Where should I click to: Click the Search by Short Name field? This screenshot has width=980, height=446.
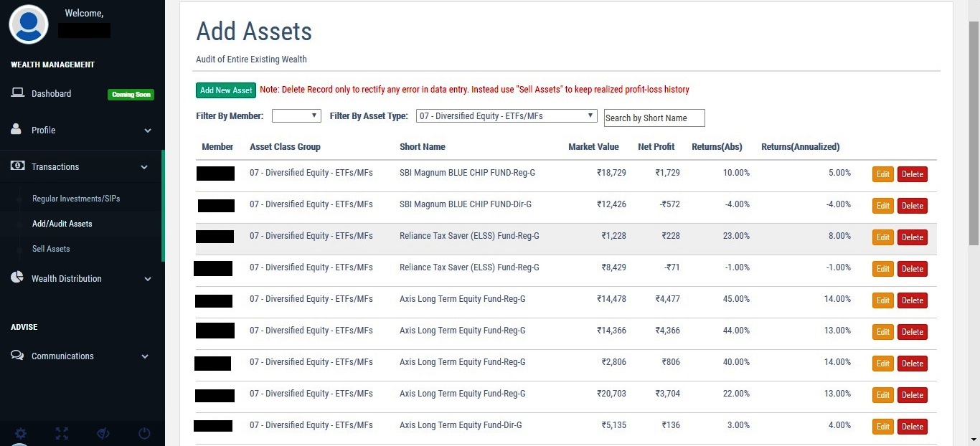point(654,118)
